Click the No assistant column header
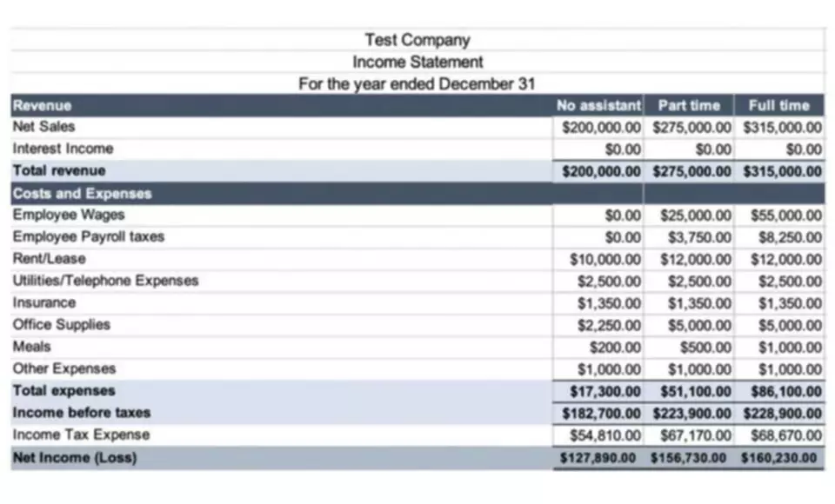The height and width of the screenshot is (504, 835). click(598, 105)
